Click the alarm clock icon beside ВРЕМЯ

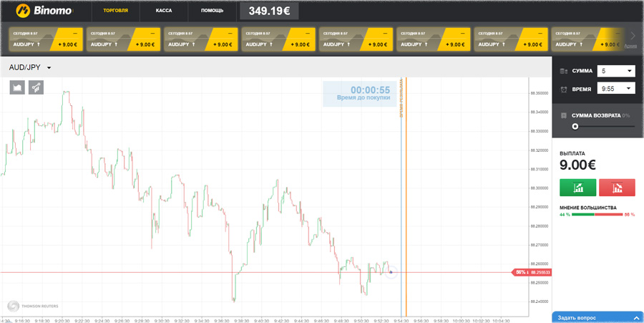pos(564,90)
